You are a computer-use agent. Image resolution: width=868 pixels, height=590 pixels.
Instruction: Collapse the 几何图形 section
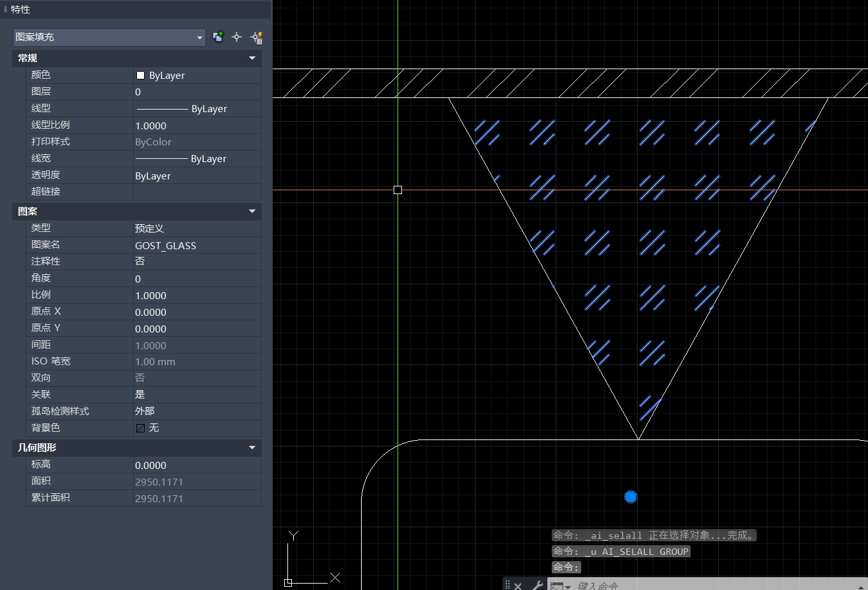(252, 448)
